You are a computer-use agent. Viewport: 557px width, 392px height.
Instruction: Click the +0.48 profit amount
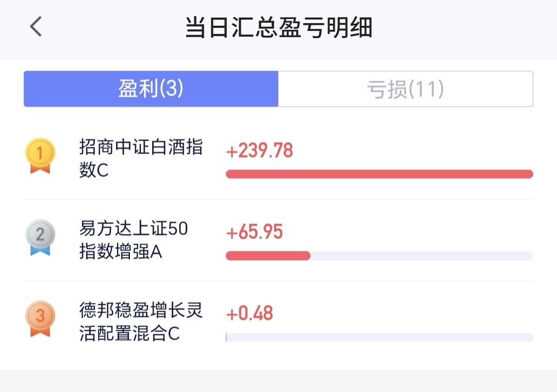coord(250,313)
